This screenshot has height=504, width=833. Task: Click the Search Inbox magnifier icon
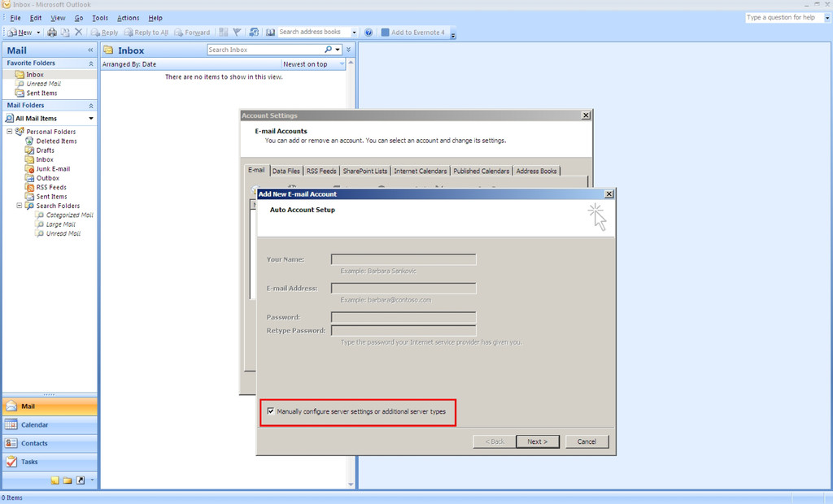pyautogui.click(x=329, y=50)
